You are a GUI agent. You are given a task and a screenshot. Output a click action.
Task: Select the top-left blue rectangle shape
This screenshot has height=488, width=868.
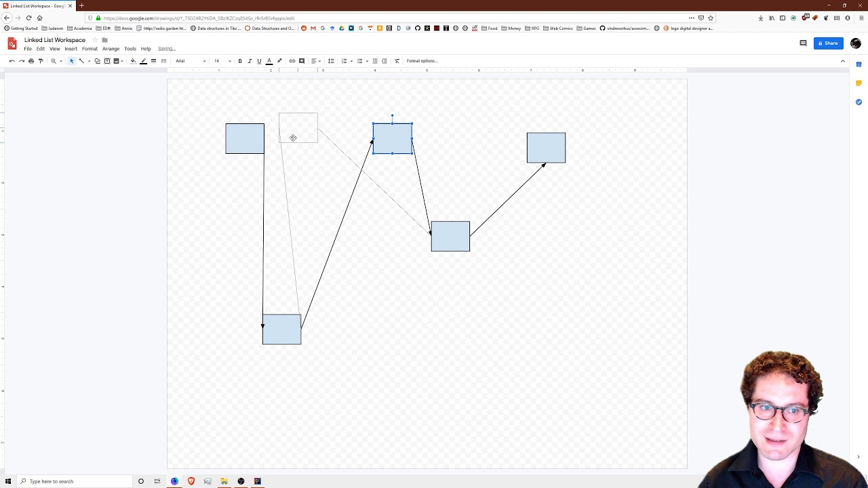pyautogui.click(x=245, y=138)
